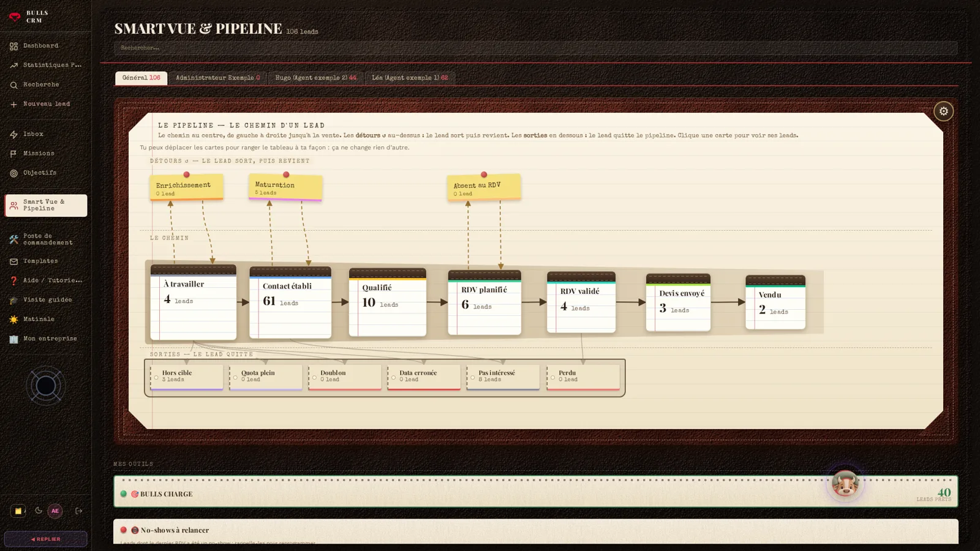Expand the Bulls Charge tool panel
980x551 pixels.
point(535,492)
